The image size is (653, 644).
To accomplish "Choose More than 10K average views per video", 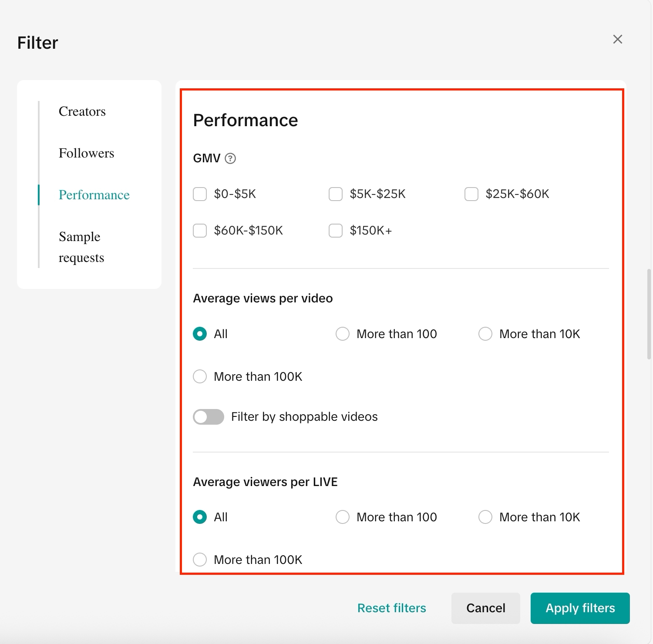I will coord(485,334).
